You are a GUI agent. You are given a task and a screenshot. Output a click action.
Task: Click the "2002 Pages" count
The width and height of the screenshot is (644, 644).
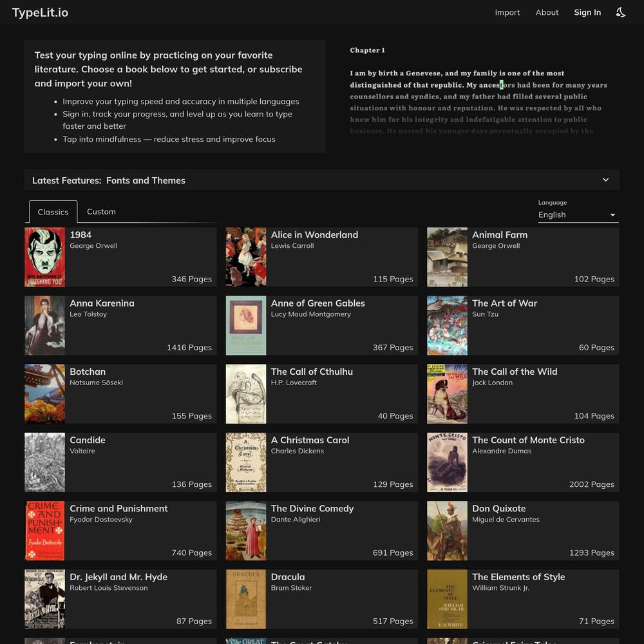tap(592, 484)
